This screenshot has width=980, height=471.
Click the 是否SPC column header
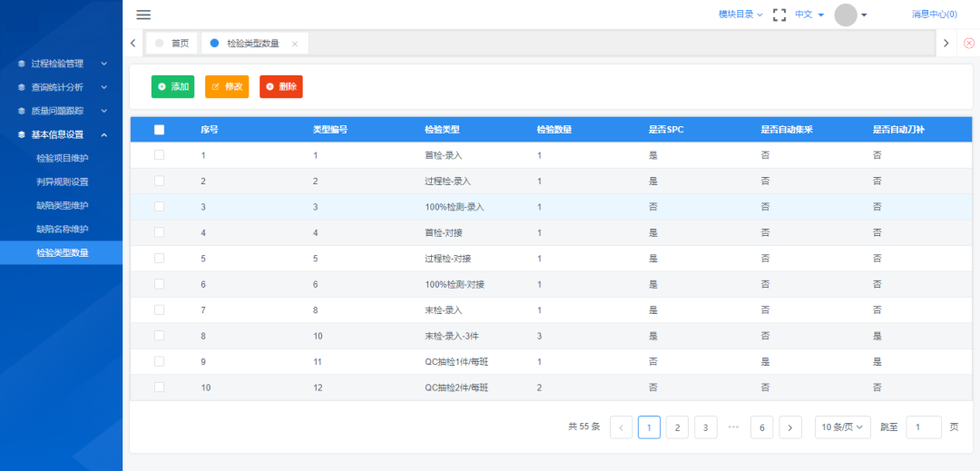tap(666, 130)
